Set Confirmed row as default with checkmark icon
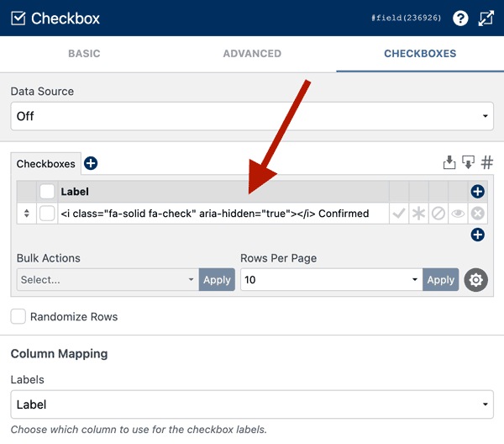The width and height of the screenshot is (504, 444). 399,214
